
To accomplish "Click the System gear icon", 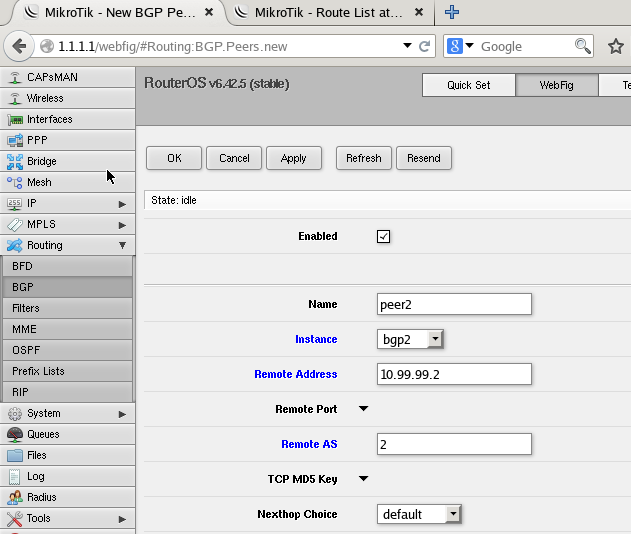I will 15,414.
